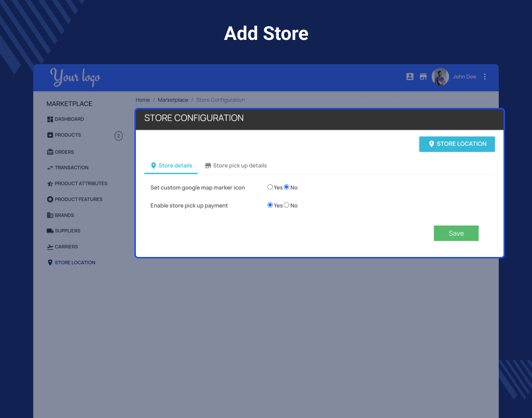Image resolution: width=532 pixels, height=418 pixels.
Task: Click the Your logo brand image
Action: tap(76, 77)
